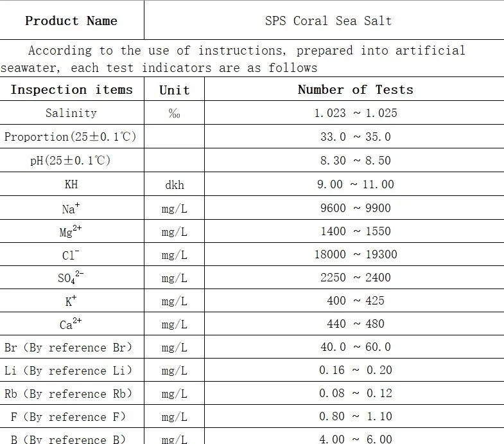
Task: Select the Cl- row label
Action: [71, 254]
